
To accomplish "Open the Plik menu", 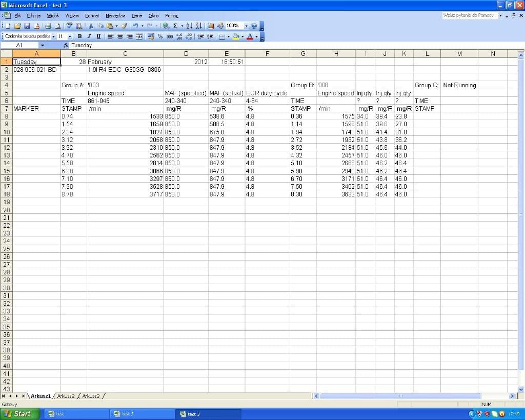I will coord(18,16).
